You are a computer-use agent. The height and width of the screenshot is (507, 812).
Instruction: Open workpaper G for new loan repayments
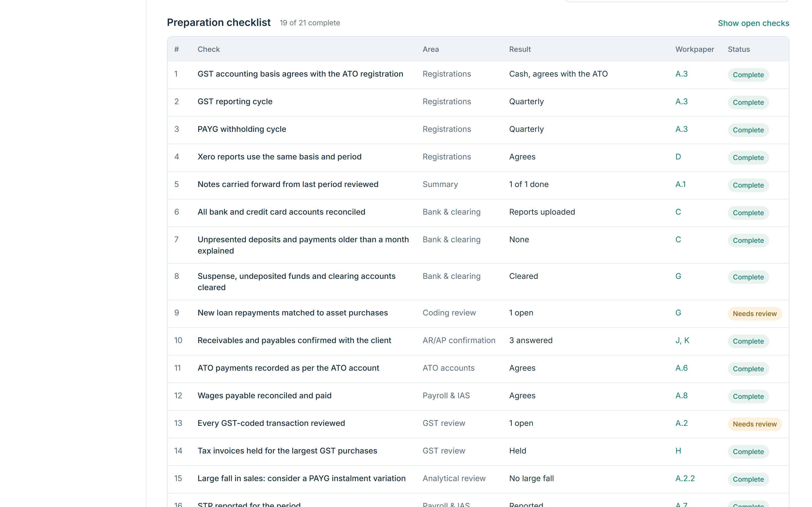(678, 313)
